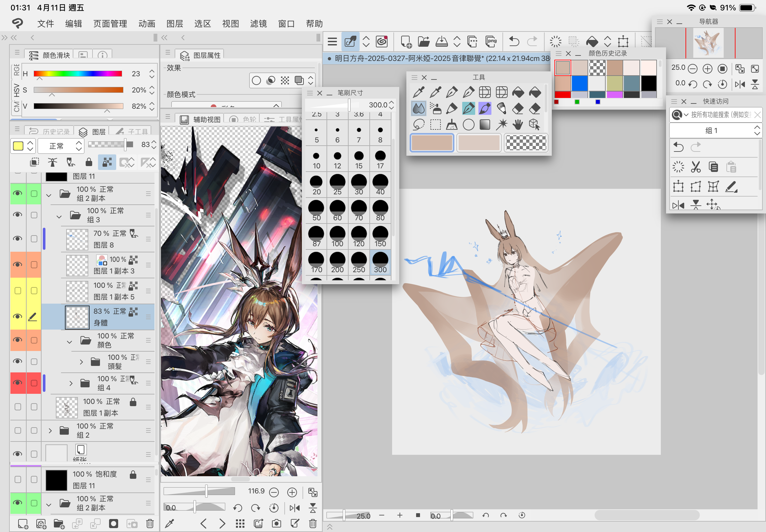Expand the 頭髮 folder
This screenshot has height=532, width=766.
(x=81, y=361)
